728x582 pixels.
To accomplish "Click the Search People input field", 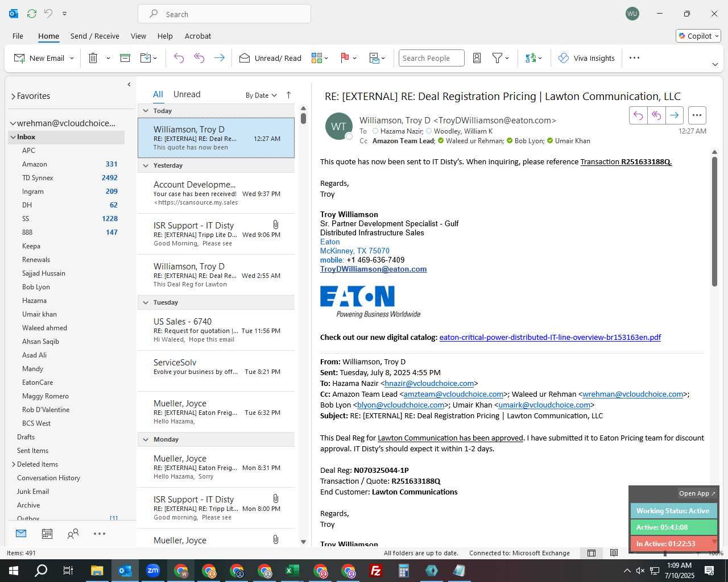I will (432, 58).
